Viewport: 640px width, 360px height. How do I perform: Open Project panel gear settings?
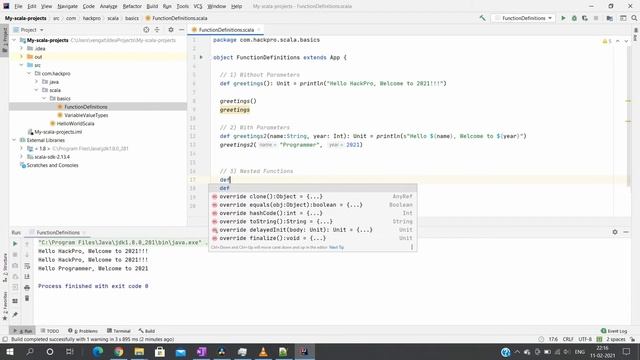[171, 30]
